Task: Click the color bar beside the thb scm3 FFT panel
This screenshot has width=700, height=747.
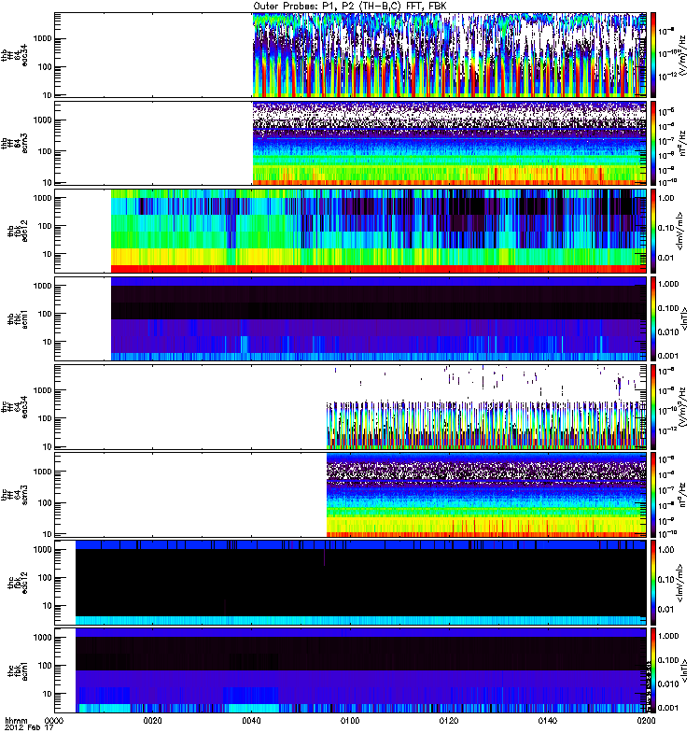Action: (x=654, y=143)
